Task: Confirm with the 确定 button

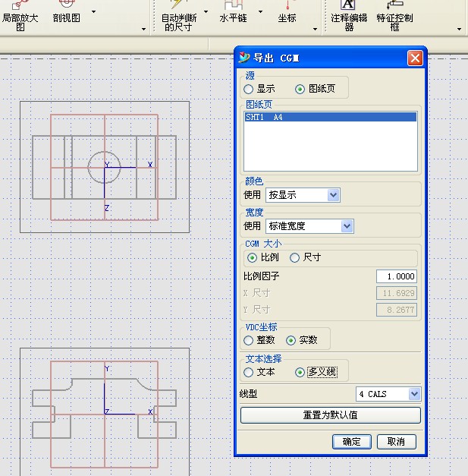Action: [x=352, y=442]
